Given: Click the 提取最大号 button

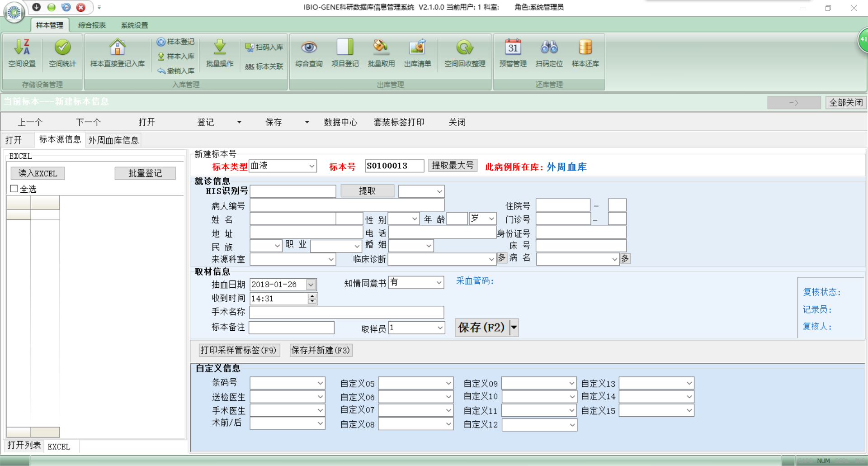Looking at the screenshot, I should point(453,166).
